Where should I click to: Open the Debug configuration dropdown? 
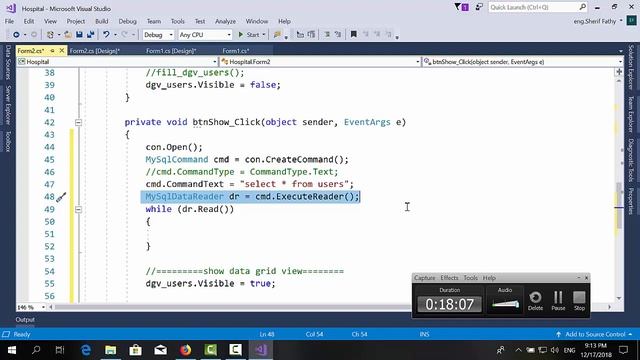[x=158, y=35]
